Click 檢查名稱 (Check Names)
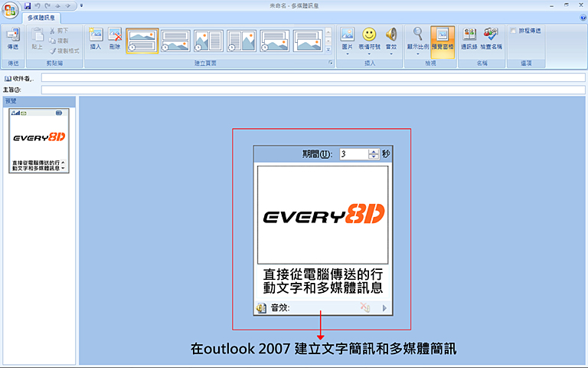 click(x=491, y=39)
